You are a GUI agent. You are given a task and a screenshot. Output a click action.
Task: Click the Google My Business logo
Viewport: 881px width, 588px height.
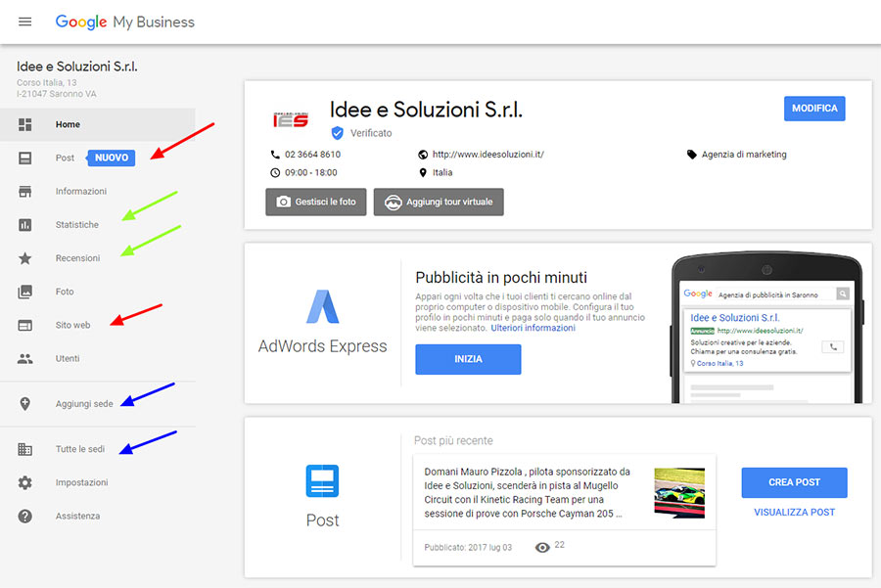[124, 22]
